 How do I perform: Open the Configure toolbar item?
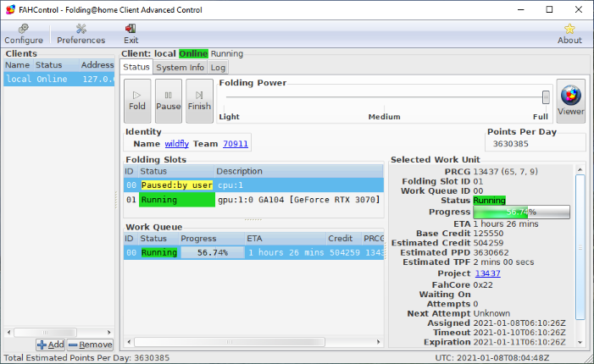click(x=24, y=34)
